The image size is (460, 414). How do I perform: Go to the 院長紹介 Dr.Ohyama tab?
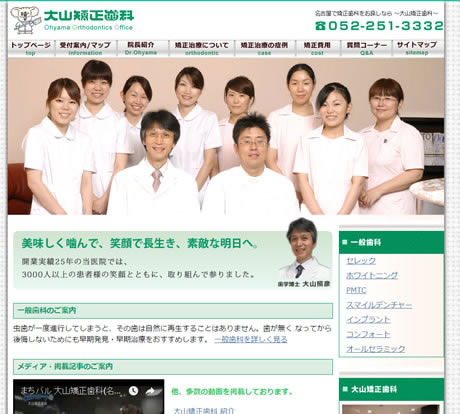click(x=141, y=48)
